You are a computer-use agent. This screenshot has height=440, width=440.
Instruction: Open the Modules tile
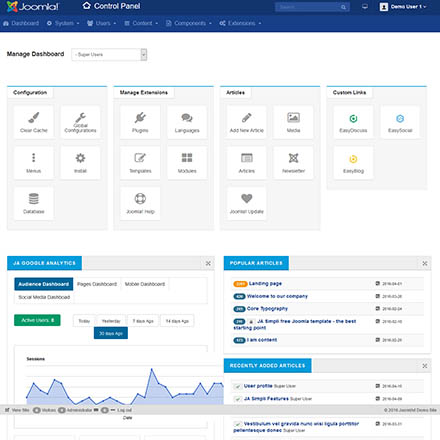(187, 163)
